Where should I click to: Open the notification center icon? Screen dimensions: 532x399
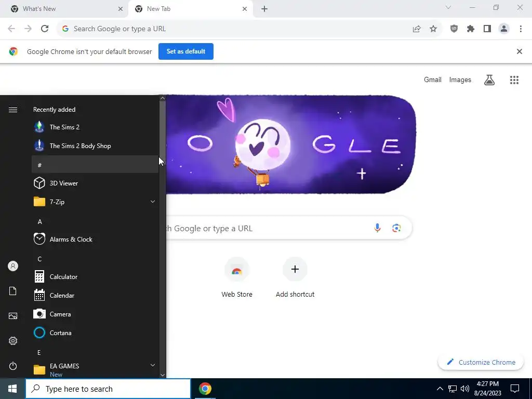tap(515, 389)
